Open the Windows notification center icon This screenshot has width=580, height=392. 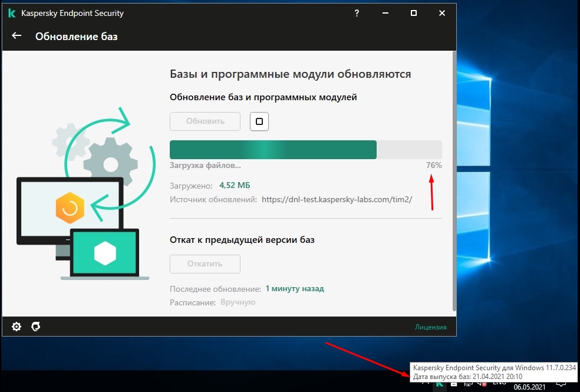(x=561, y=384)
